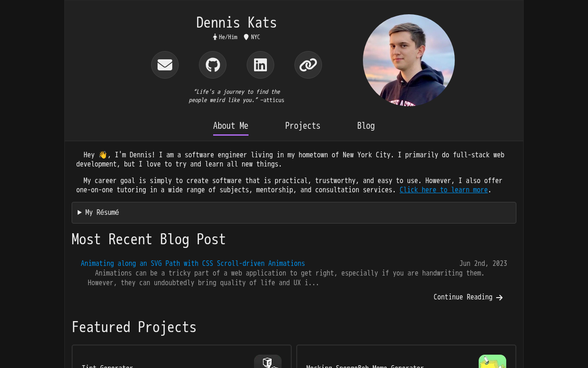588x368 pixels.
Task: Click the location pin icon beside NYC
Action: point(246,37)
